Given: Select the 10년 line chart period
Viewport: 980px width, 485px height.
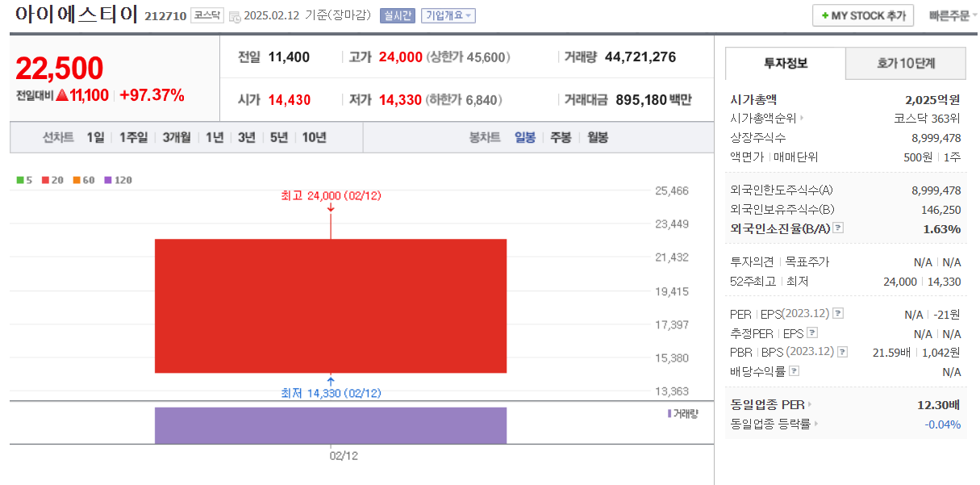Looking at the screenshot, I should click(315, 137).
